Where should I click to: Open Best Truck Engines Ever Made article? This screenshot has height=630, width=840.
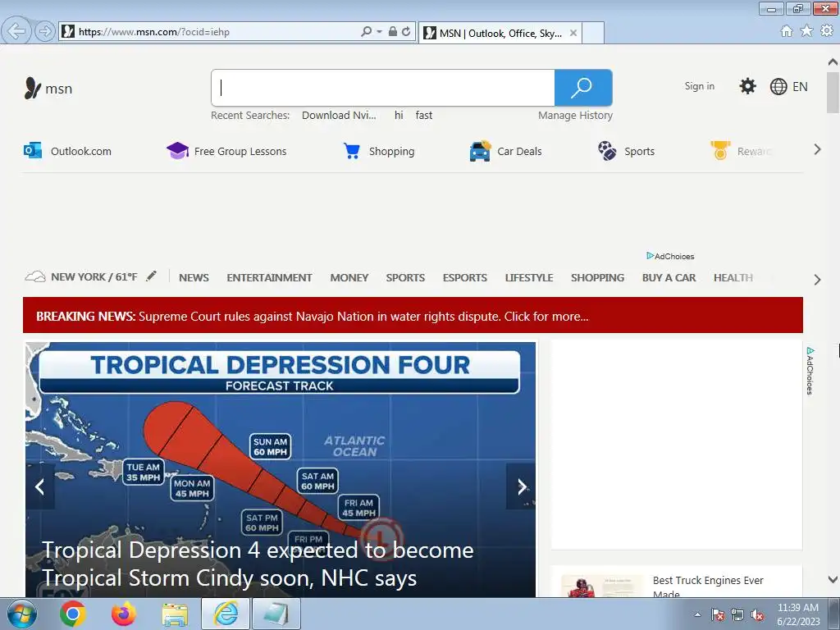(x=708, y=587)
